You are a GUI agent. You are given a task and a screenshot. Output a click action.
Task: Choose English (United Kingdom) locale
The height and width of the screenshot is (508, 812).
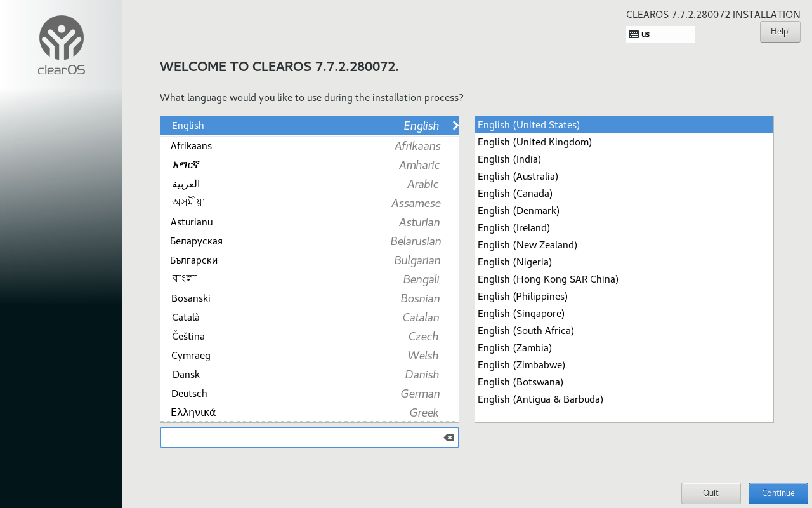pyautogui.click(x=624, y=142)
